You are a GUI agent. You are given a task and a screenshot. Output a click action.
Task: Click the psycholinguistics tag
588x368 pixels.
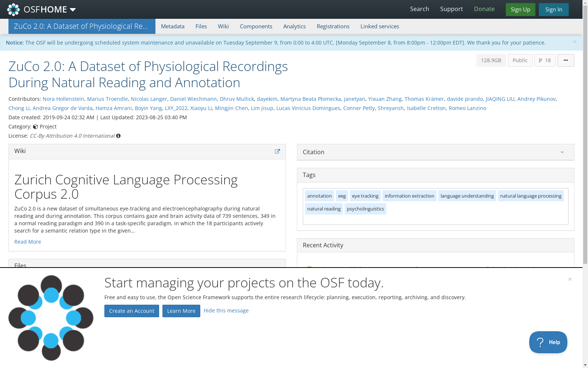point(365,209)
